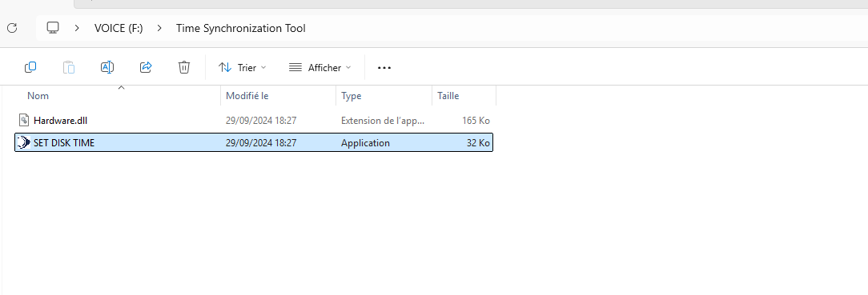
Task: Click the Copy icon in the toolbar
Action: [30, 67]
